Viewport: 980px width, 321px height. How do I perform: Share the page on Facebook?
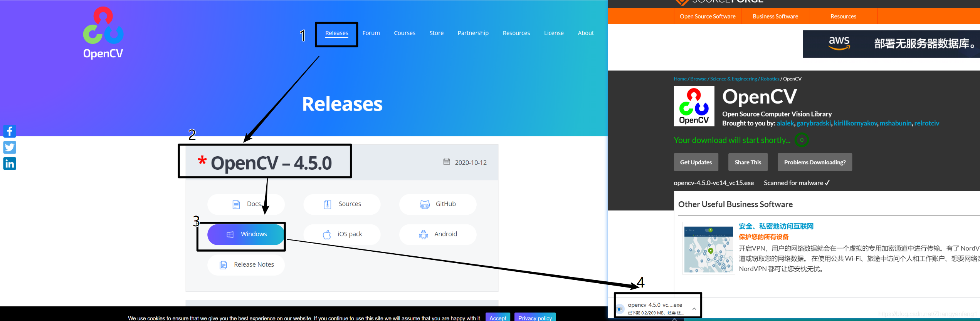(10, 131)
